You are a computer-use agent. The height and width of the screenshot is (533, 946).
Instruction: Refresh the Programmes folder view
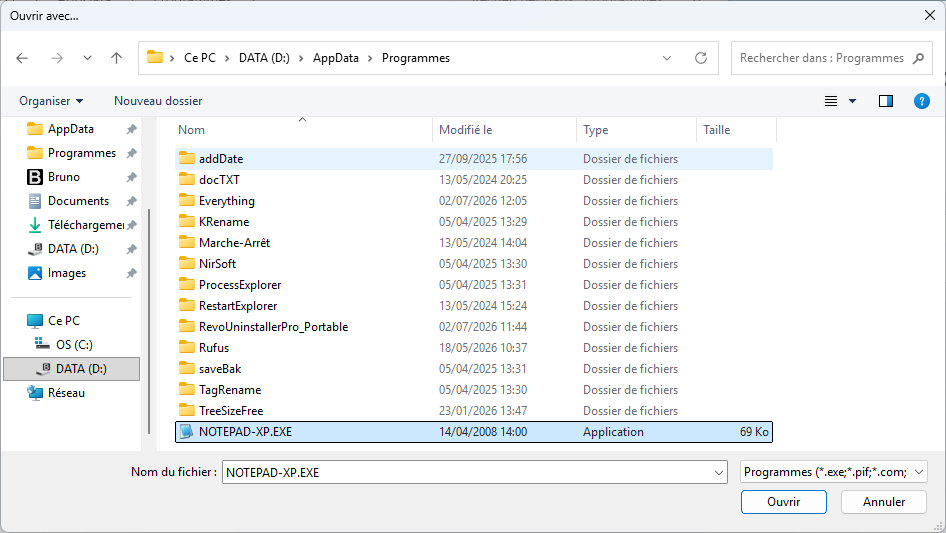coord(700,58)
